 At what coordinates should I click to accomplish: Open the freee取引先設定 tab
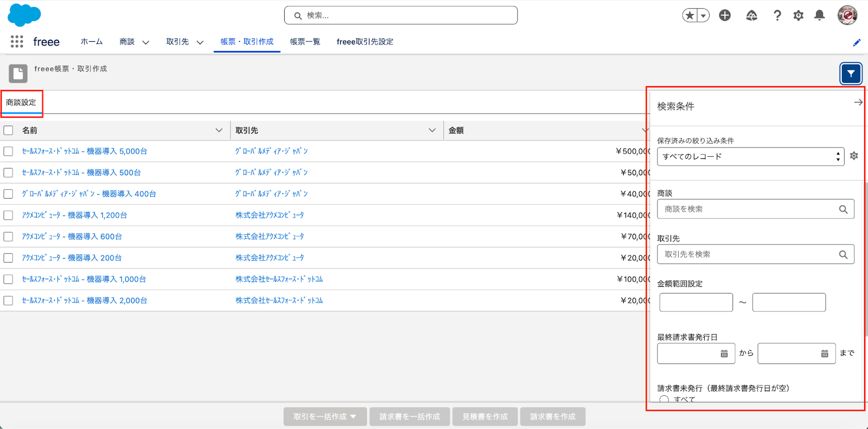pyautogui.click(x=365, y=42)
